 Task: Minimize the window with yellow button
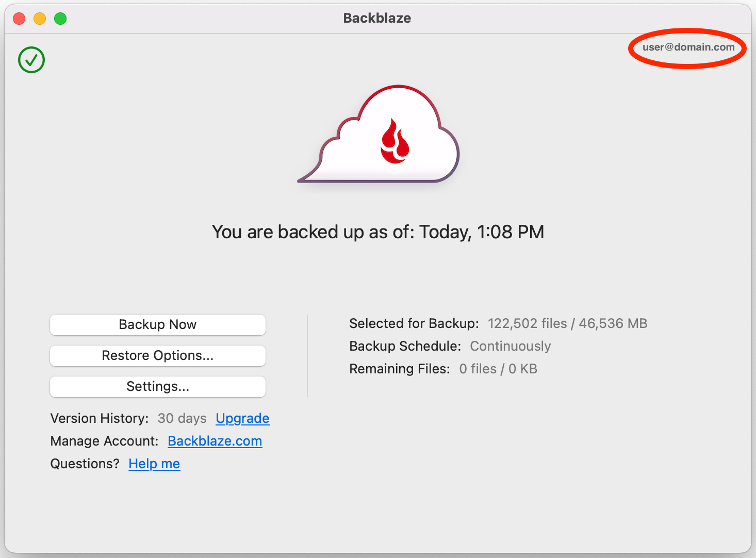[x=40, y=19]
